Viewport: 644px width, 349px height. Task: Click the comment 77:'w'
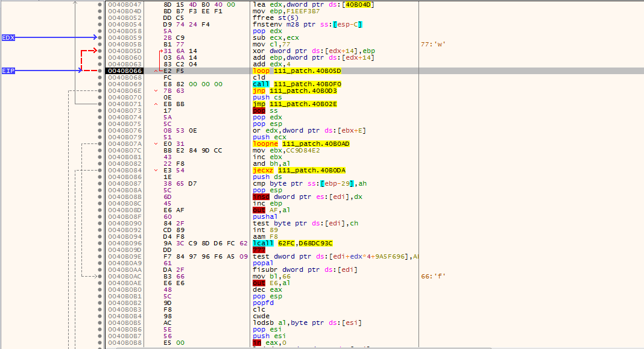click(x=433, y=45)
